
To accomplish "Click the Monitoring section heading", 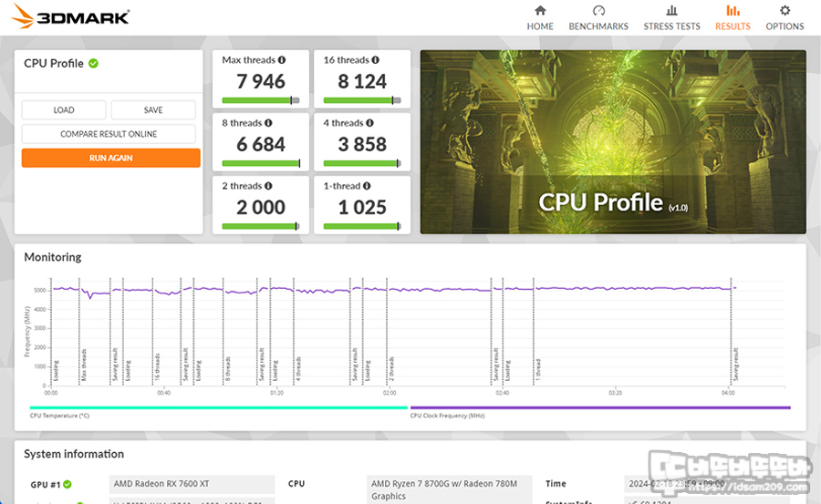I will 53,257.
